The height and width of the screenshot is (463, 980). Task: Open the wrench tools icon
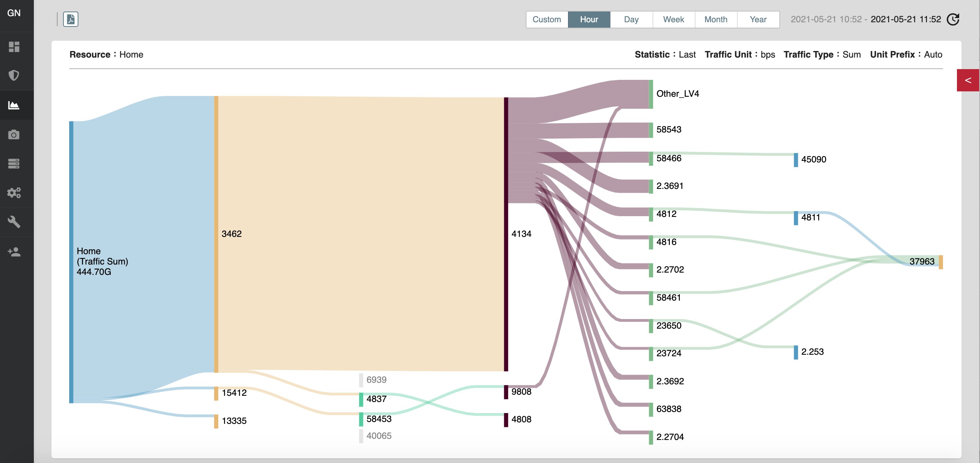click(x=14, y=222)
